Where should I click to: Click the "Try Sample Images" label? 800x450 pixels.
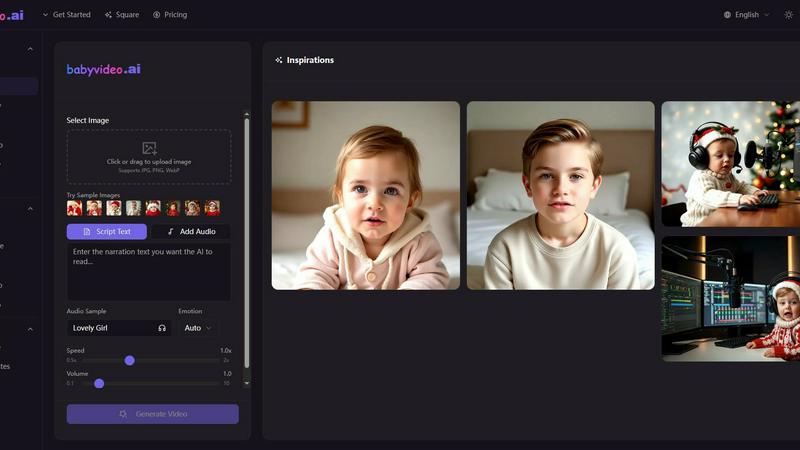point(93,195)
